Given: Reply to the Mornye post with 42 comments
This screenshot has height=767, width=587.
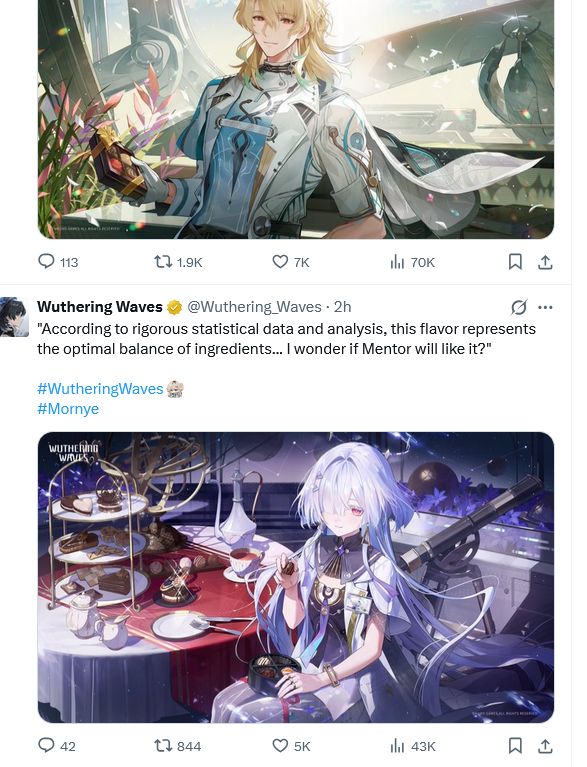Looking at the screenshot, I should pyautogui.click(x=57, y=746).
